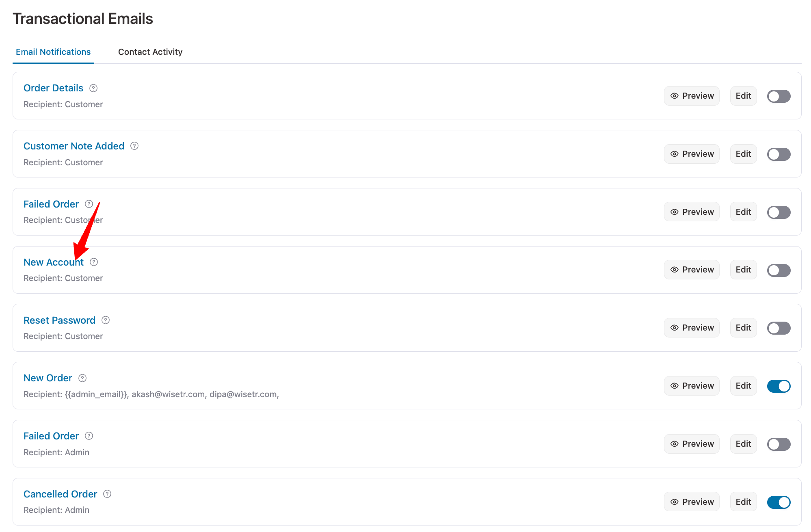
Task: Click the eye icon in Reset Password Preview
Action: [675, 328]
